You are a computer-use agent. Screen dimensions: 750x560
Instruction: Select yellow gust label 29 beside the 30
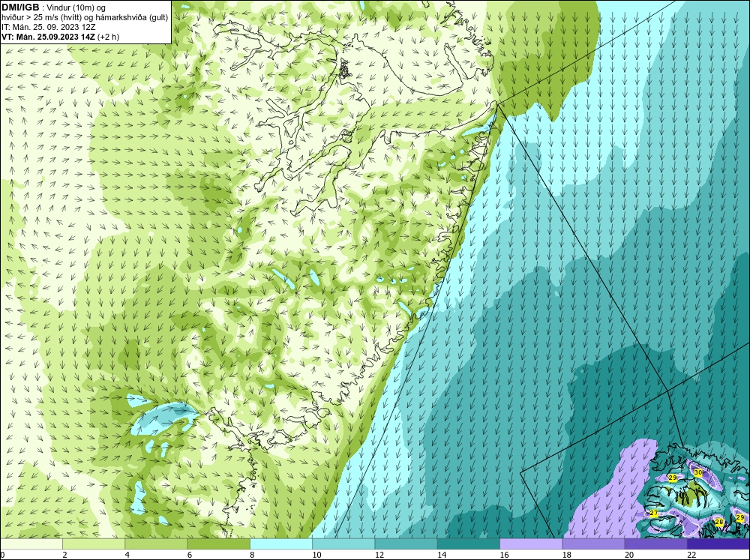[673, 478]
